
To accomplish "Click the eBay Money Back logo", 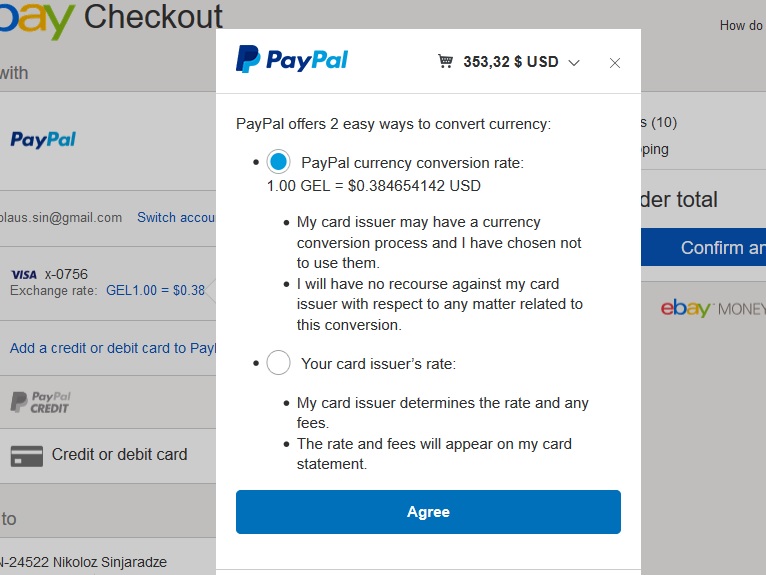I will pos(712,309).
